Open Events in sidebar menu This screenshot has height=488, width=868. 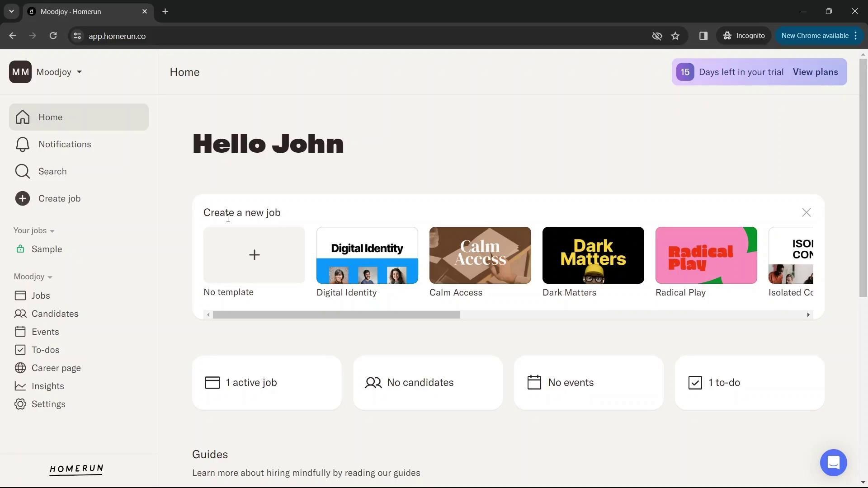[45, 332]
